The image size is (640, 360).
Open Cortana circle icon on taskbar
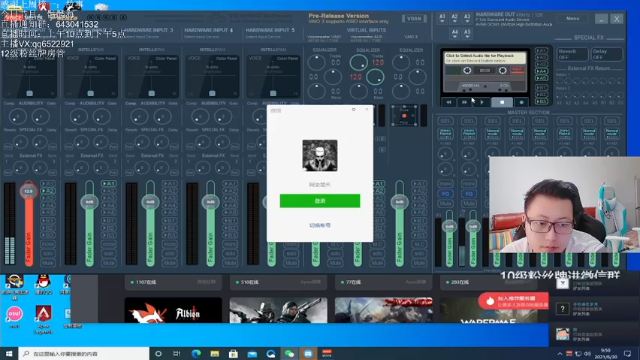pos(158,353)
